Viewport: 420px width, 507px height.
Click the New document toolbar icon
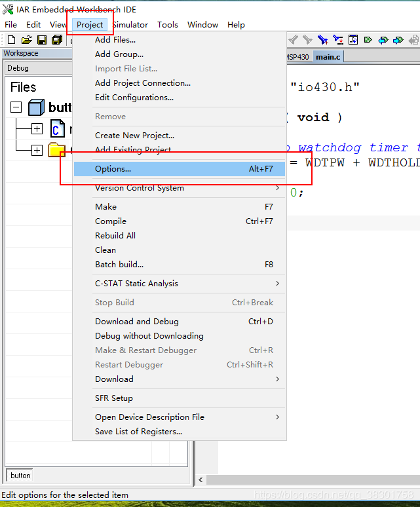pos(11,40)
